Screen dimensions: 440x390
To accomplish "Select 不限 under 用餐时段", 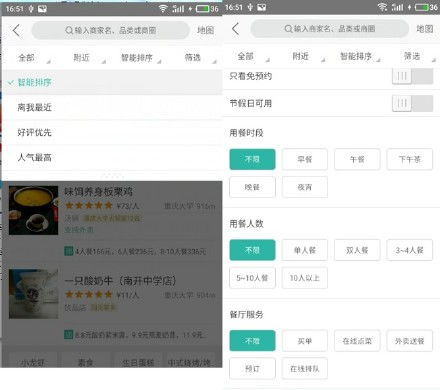I will pos(252,159).
